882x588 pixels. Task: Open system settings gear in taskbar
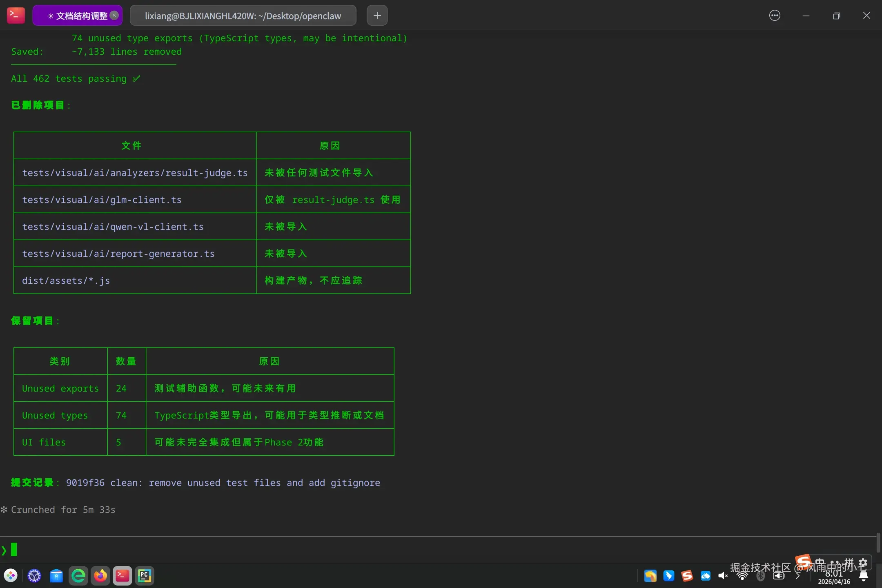[34, 576]
